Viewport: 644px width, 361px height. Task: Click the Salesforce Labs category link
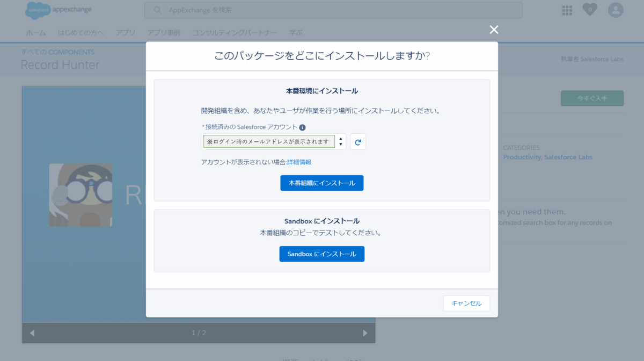click(x=568, y=157)
